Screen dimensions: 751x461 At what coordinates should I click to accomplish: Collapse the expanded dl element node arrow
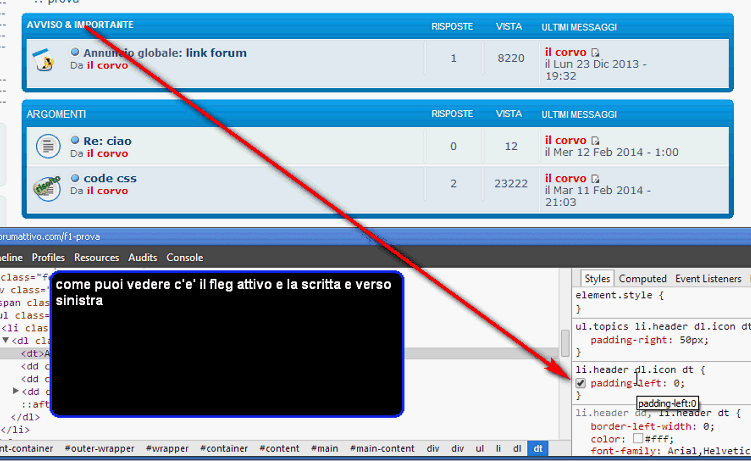pyautogui.click(x=6, y=340)
